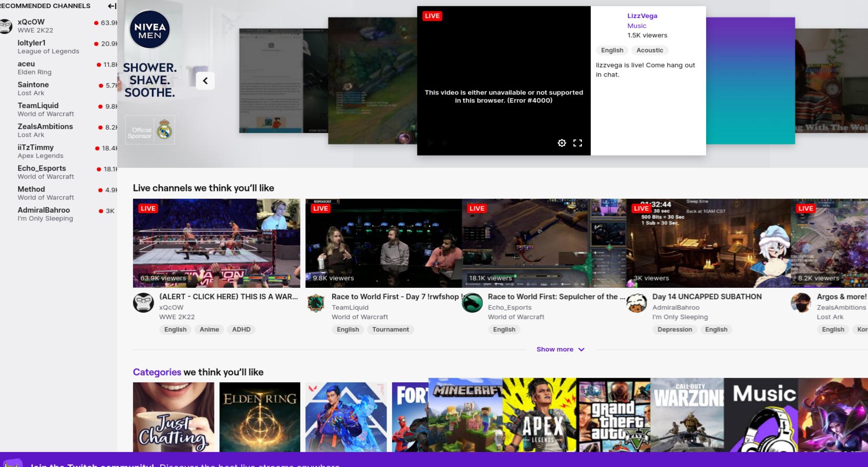Screen dimensions: 868x467
Task: Open aceu channel in sidebar
Action: click(59, 67)
